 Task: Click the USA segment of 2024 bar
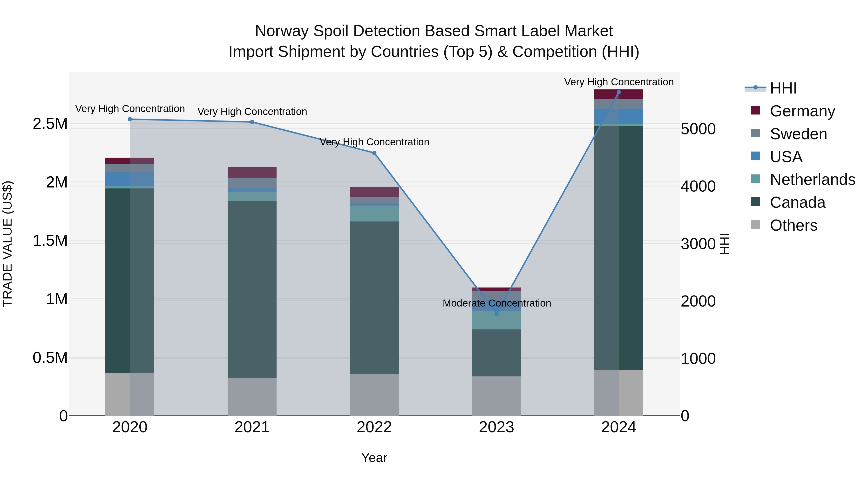coord(619,116)
